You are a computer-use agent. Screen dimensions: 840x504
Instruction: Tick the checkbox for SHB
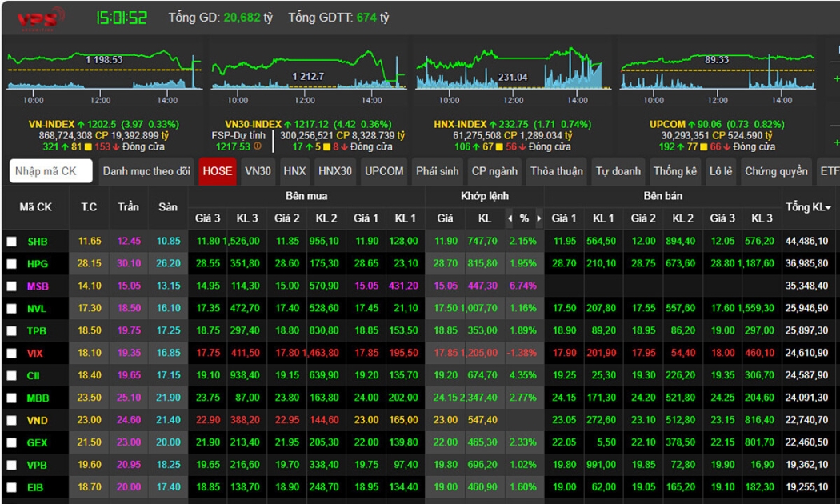tap(12, 242)
